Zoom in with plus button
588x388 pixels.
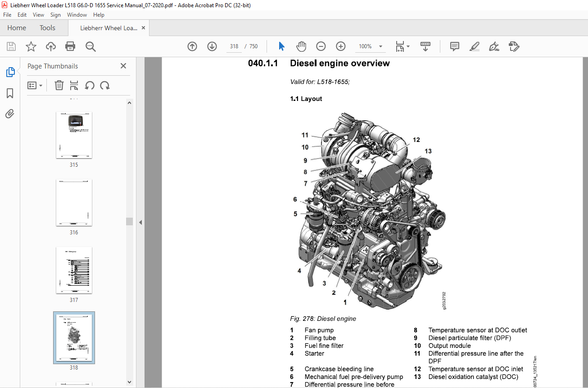[341, 46]
